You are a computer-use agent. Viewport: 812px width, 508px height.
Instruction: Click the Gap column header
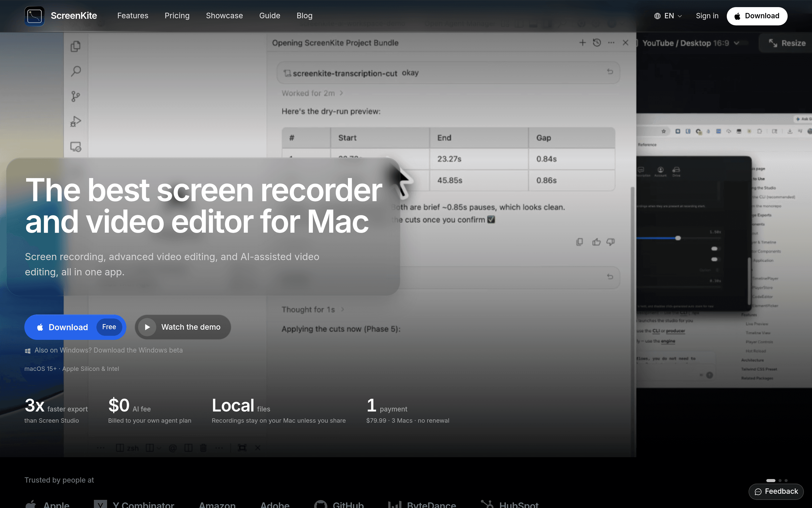(571, 138)
